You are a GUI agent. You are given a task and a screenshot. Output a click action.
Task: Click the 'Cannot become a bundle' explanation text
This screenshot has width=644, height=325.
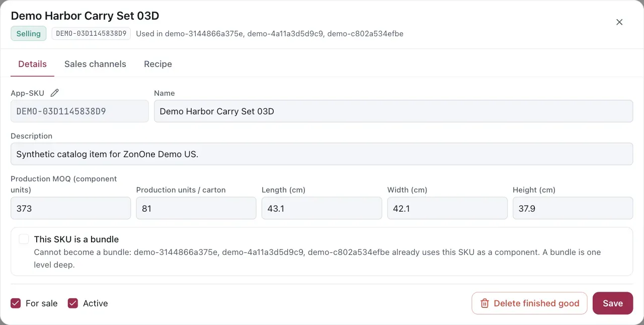tap(317, 258)
